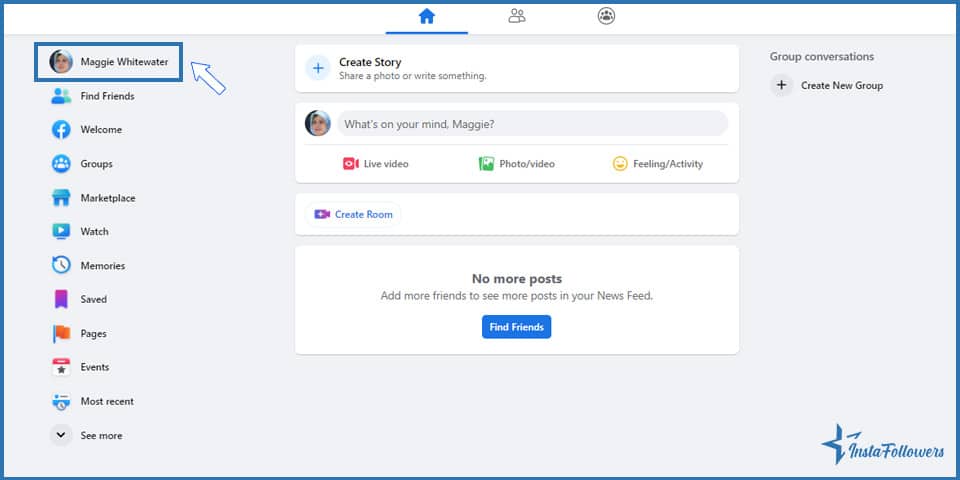Click the Create New Group plus icon
Viewport: 960px width, 480px height.
pyautogui.click(x=781, y=86)
